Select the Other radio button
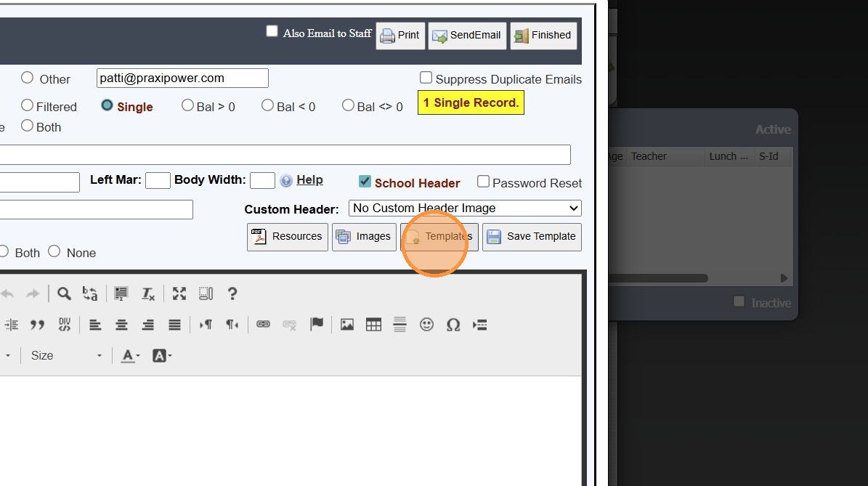Viewport: 868px width, 486px height. (27, 78)
